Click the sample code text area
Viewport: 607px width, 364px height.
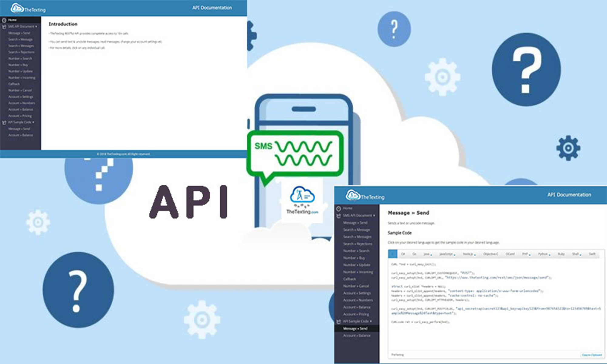pos(496,305)
